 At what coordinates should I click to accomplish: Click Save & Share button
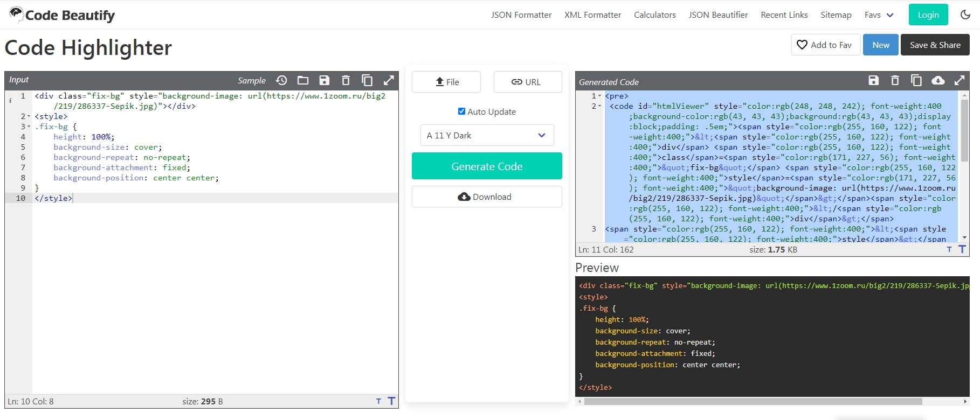pos(935,45)
